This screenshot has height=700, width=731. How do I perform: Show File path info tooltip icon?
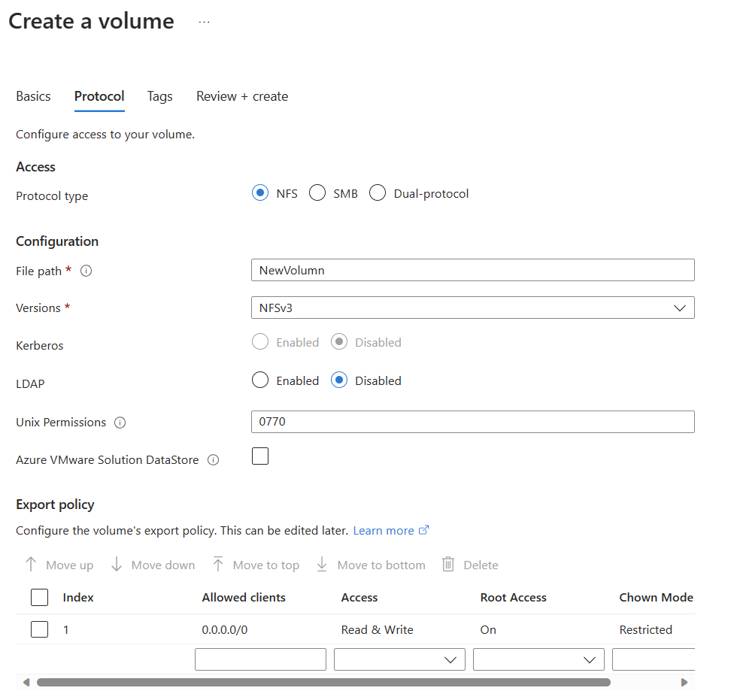pos(86,271)
